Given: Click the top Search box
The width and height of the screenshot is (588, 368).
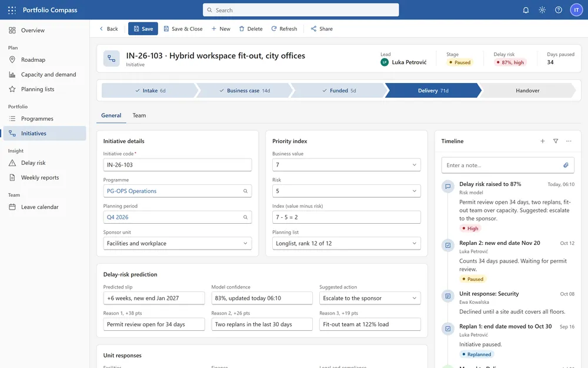Looking at the screenshot, I should point(300,10).
